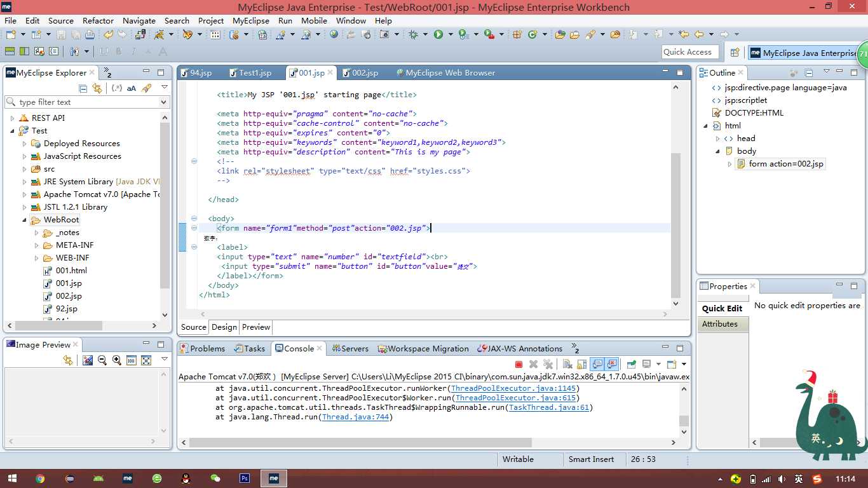
Task: Click Link with Editor in MyEclipse Explorer
Action: pos(97,88)
